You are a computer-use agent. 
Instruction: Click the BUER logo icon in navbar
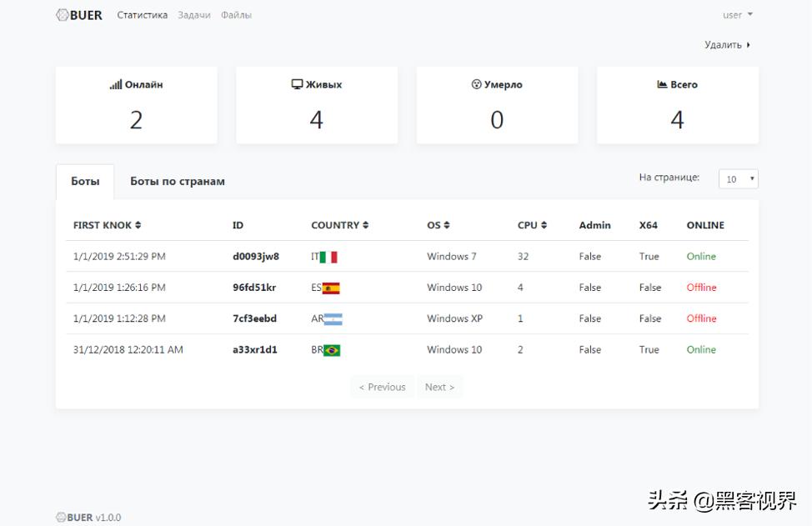[63, 15]
